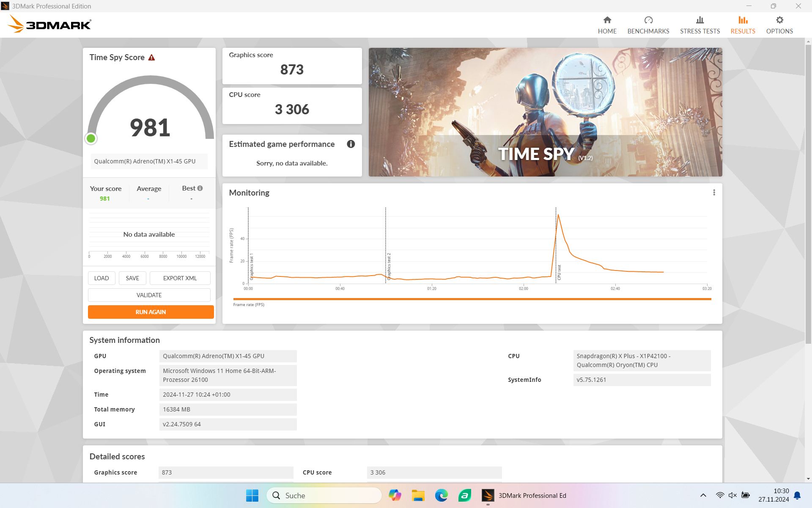Open Benchmarks via the gauge icon
Viewport: 812px width, 508px height.
coord(648,20)
